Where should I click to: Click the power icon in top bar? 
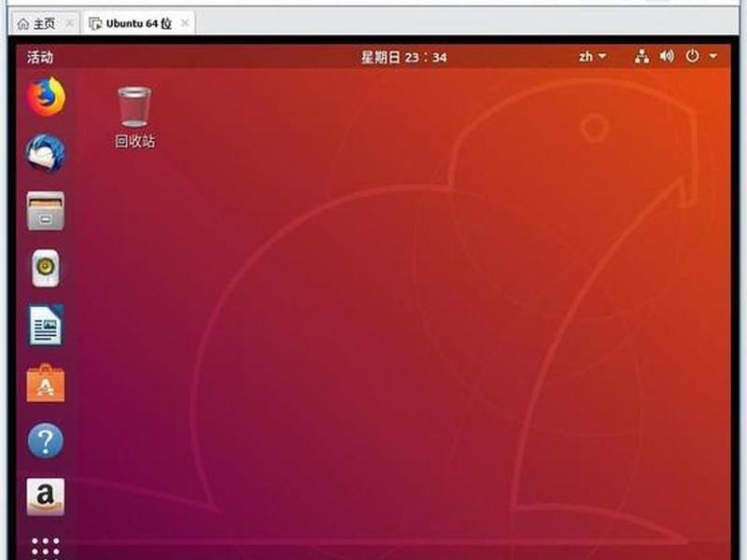(692, 57)
